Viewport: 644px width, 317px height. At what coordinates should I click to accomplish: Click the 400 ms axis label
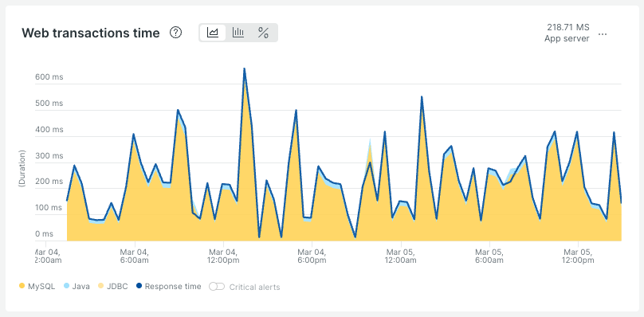point(49,129)
